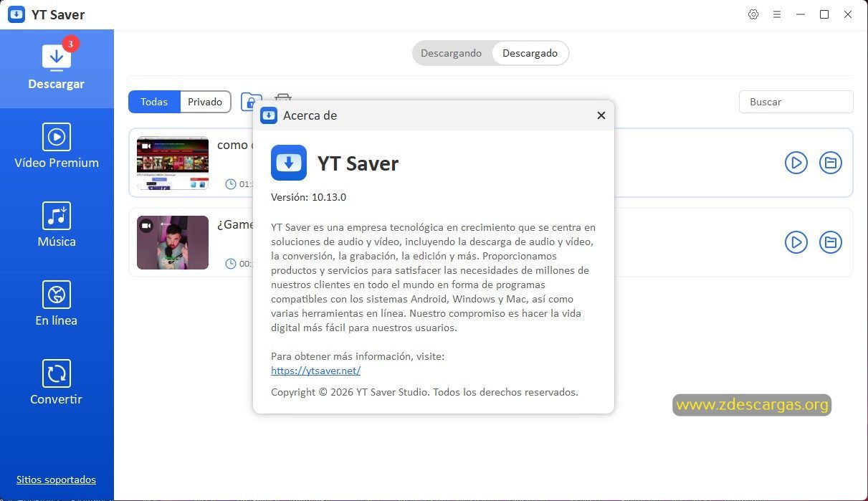Maximize the YT Saver window

click(x=824, y=14)
